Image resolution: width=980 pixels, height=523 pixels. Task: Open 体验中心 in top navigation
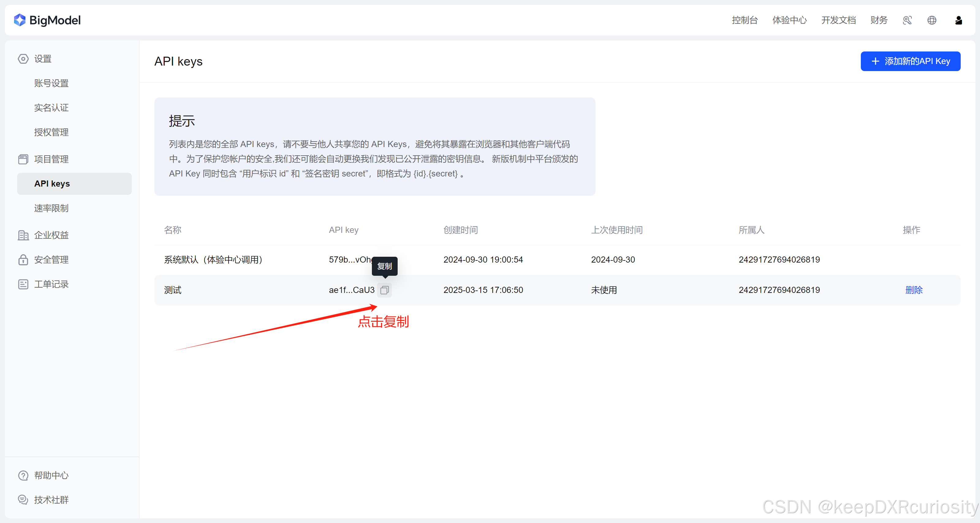(789, 20)
